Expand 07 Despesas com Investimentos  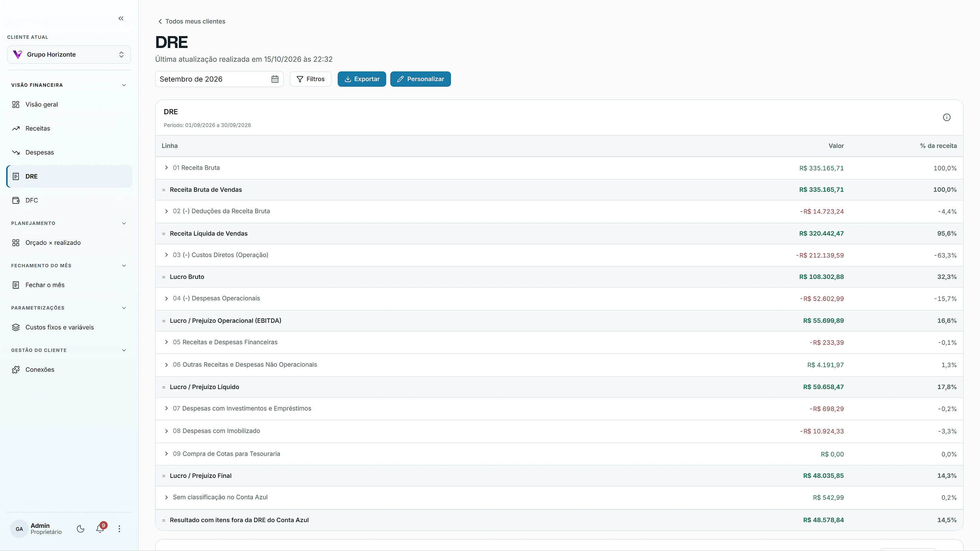[166, 408]
